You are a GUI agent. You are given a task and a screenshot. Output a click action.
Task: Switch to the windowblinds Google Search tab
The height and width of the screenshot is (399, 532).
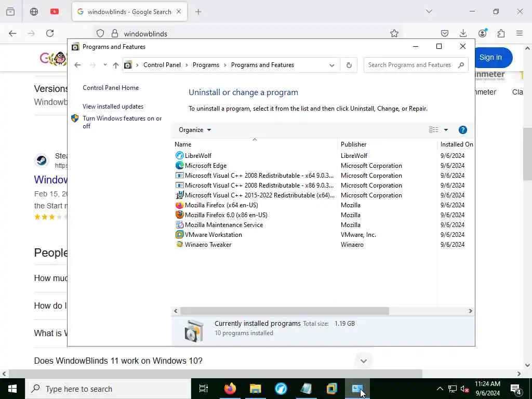point(129,12)
